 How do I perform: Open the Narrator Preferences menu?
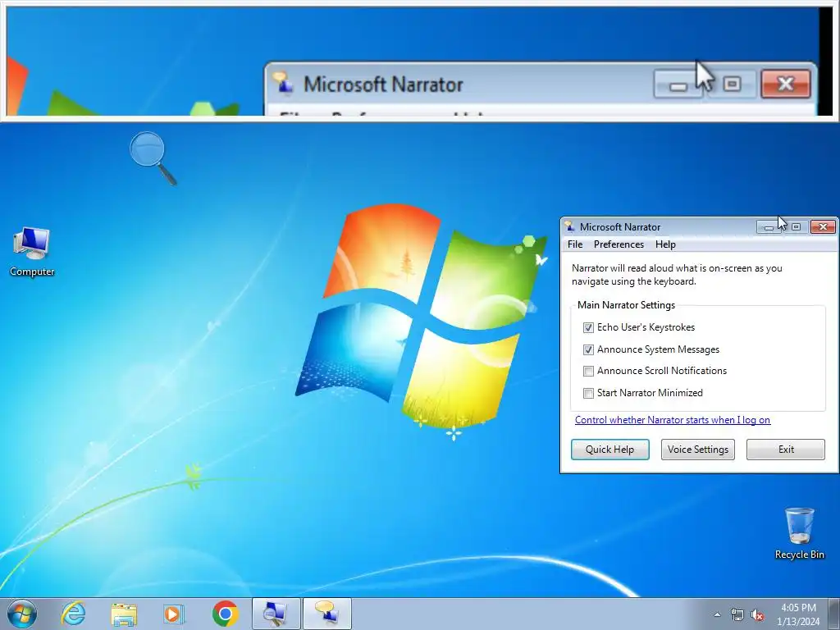pyautogui.click(x=619, y=244)
